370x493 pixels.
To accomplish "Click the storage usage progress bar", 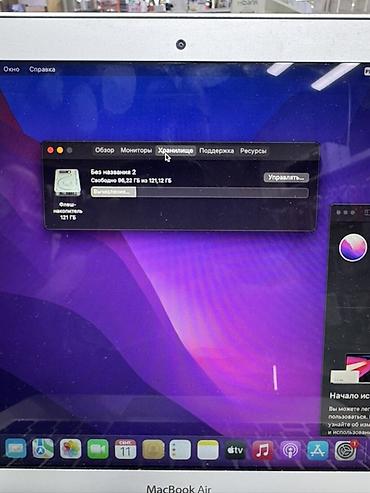I will click(200, 192).
